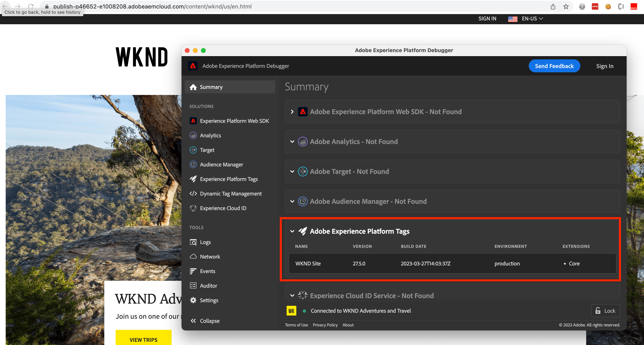644x345 pixels.
Task: Select the Target icon in sidebar
Action: pos(193,150)
